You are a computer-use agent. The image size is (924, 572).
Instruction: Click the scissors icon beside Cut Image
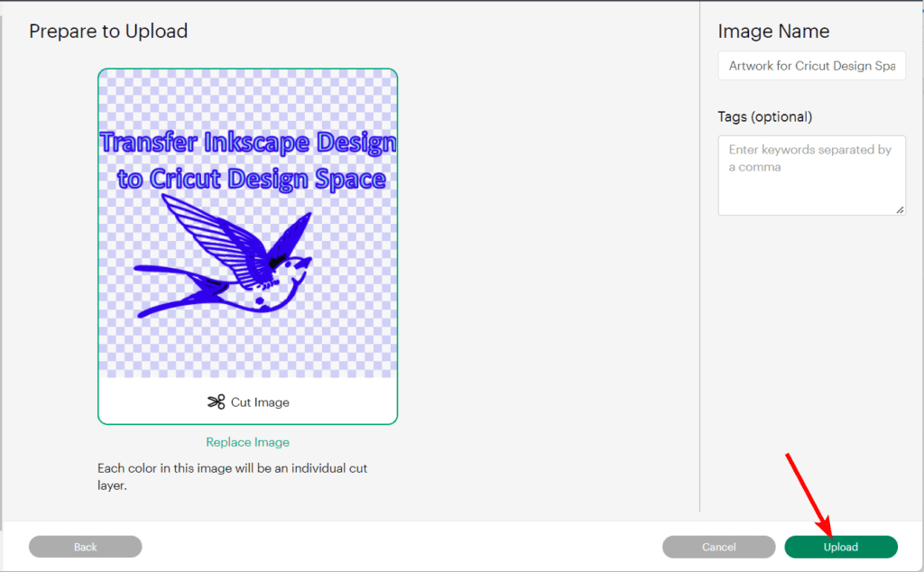coord(216,402)
